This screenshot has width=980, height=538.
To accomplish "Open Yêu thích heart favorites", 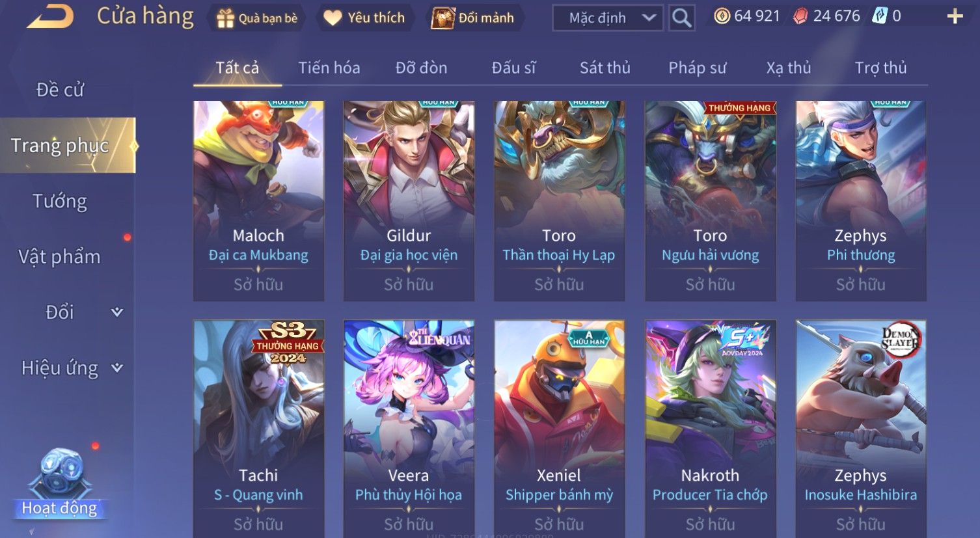I will point(365,18).
